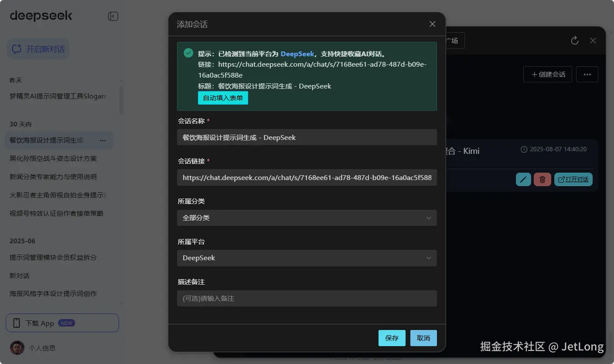The image size is (614, 364).
Task: Click the 开启新对话 new chat button
Action: click(38, 49)
